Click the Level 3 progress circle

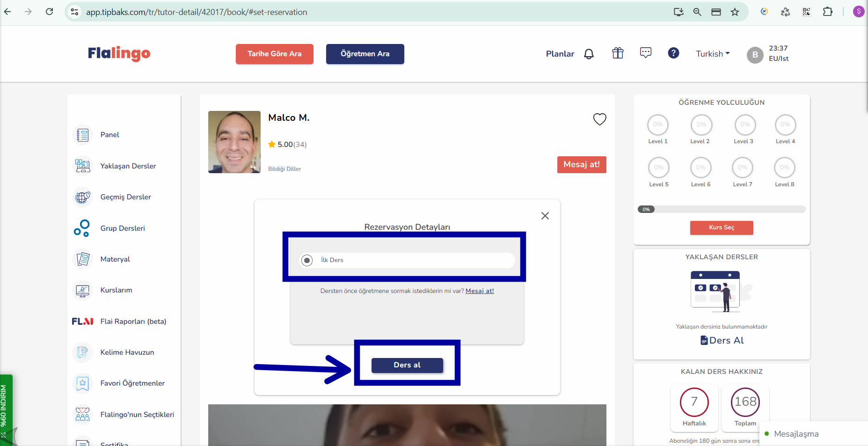[x=745, y=124]
